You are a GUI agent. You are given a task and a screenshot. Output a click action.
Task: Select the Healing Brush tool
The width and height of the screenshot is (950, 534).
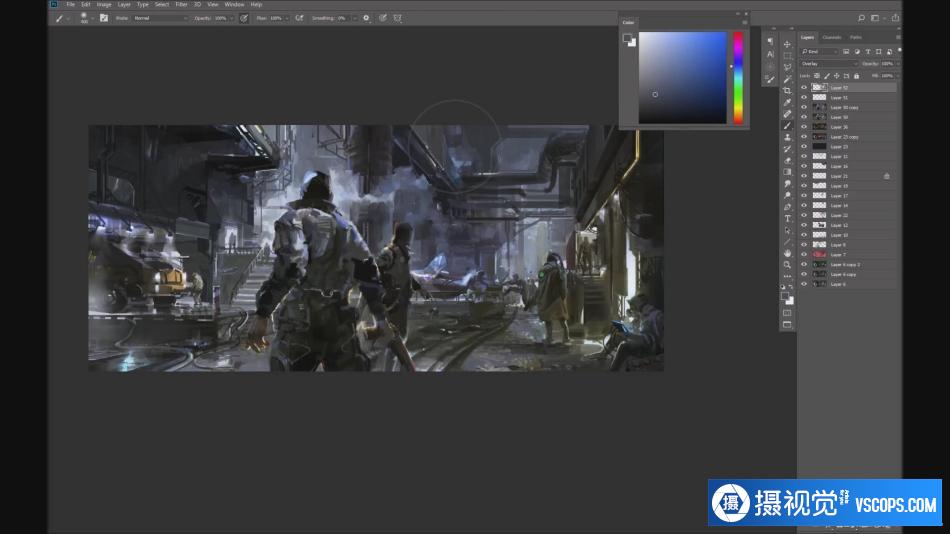pyautogui.click(x=787, y=114)
